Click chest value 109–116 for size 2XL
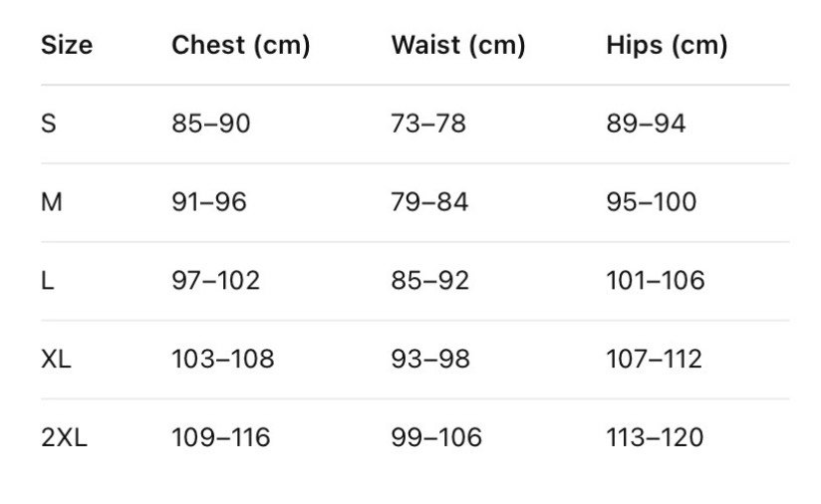 [x=220, y=437]
